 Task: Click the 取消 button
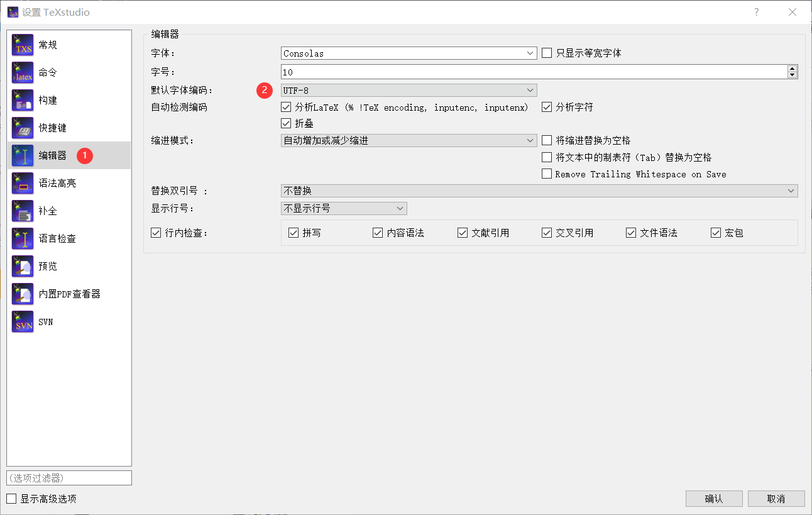click(x=776, y=499)
